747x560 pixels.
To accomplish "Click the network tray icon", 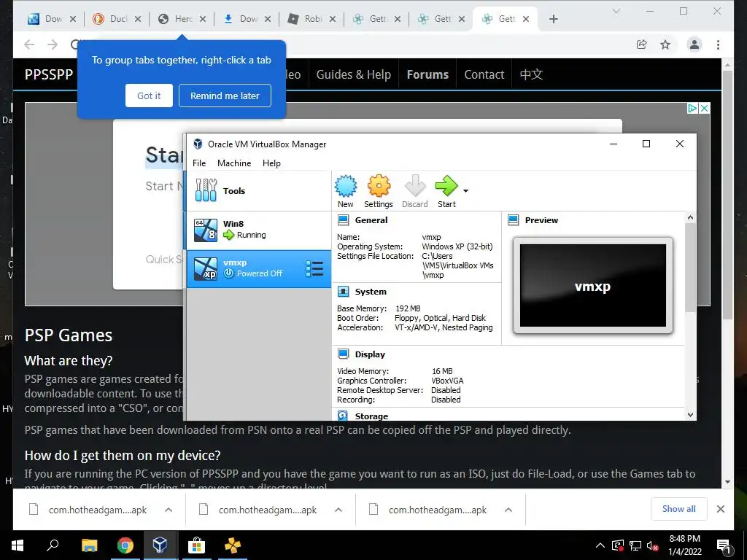I will (x=635, y=545).
